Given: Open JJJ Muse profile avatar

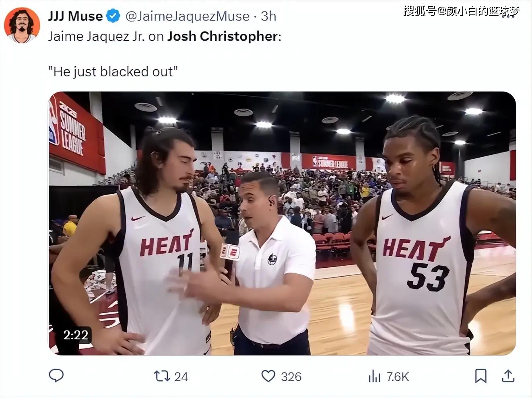Looking at the screenshot, I should click(22, 25).
